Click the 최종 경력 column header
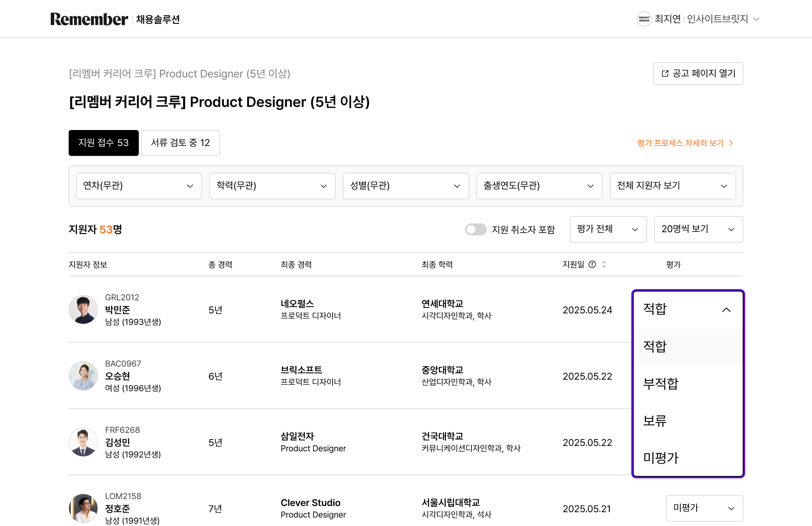Viewport: 812px width, 526px height. 296,265
